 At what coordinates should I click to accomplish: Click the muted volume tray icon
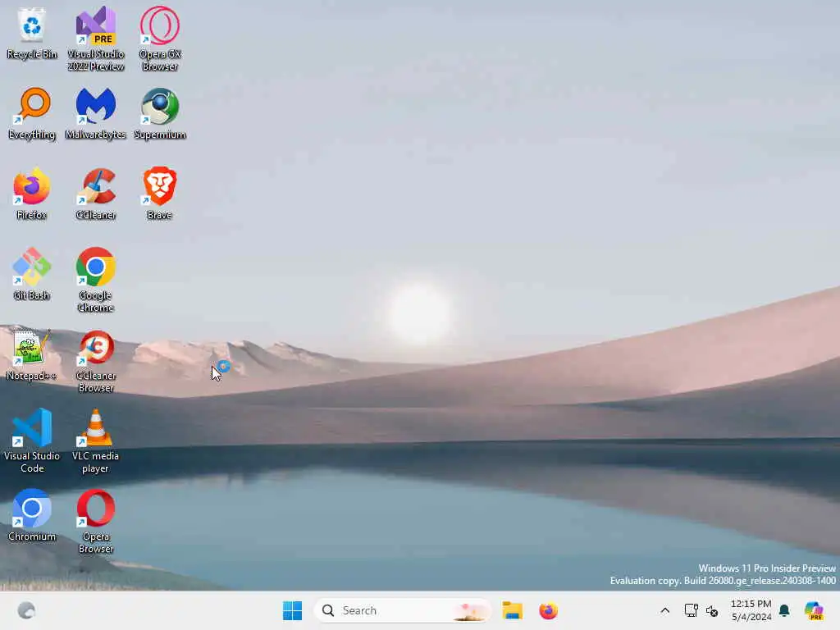tap(712, 610)
